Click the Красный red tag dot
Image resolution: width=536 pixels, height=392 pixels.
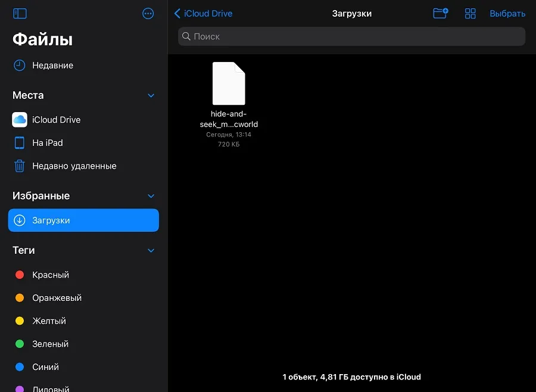coord(20,275)
